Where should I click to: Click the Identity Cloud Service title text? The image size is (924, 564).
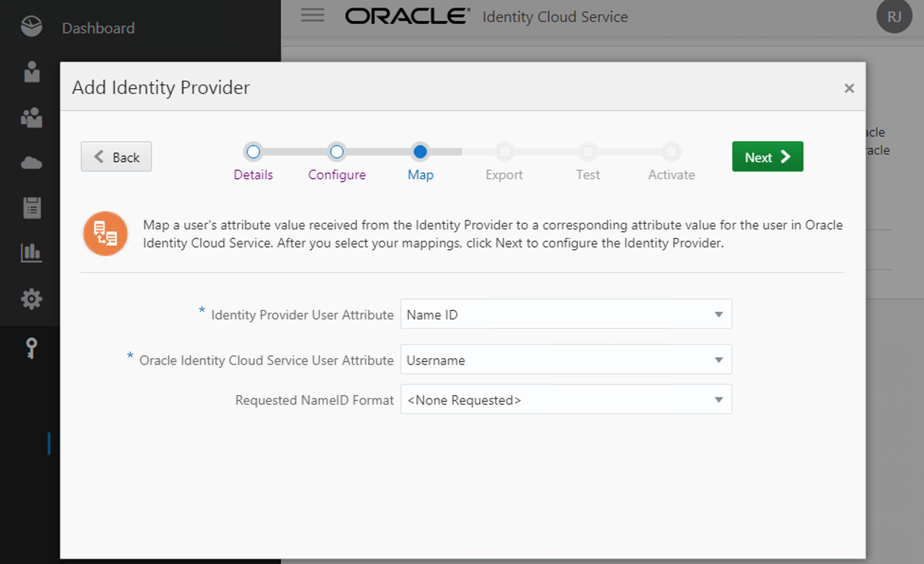(555, 17)
